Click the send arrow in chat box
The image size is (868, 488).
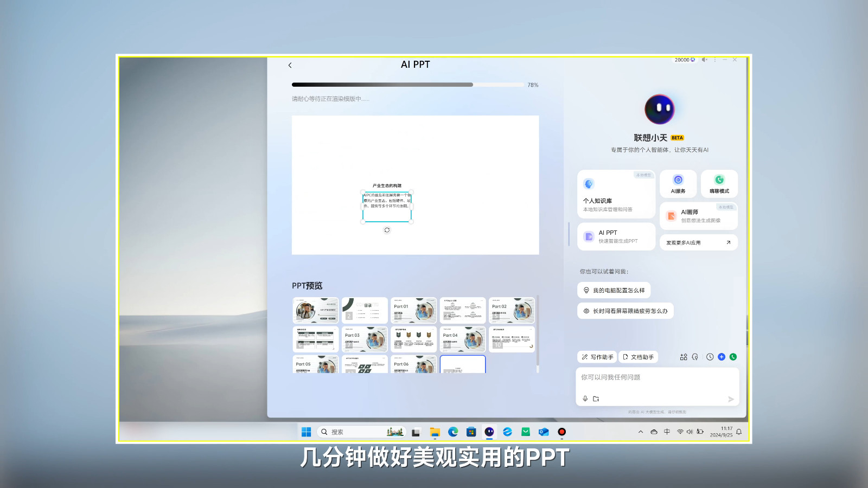(731, 399)
